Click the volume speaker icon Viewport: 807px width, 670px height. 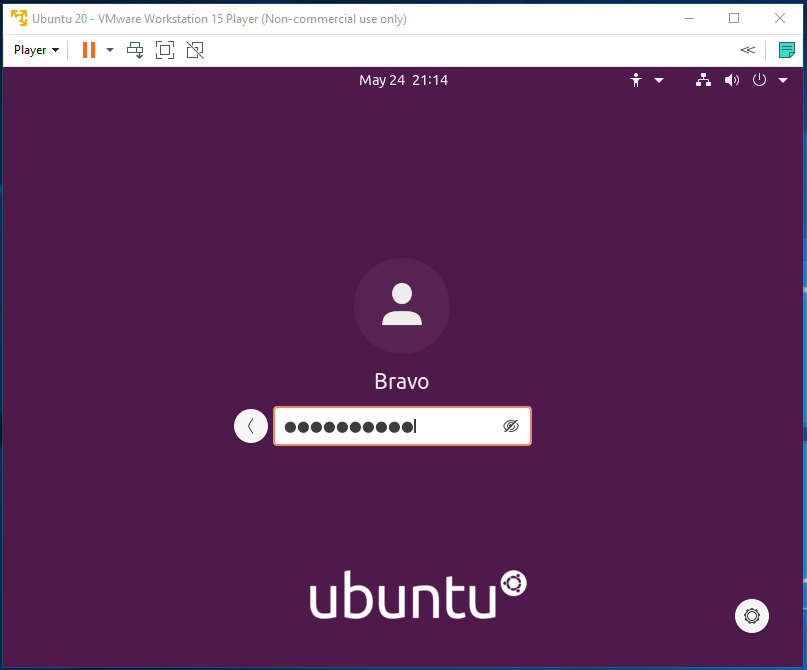[732, 80]
